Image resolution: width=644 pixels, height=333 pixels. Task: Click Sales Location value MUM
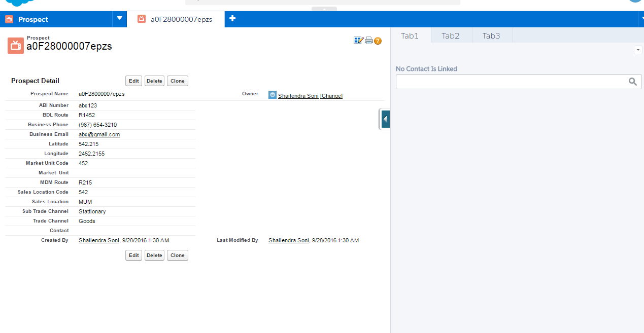click(85, 202)
